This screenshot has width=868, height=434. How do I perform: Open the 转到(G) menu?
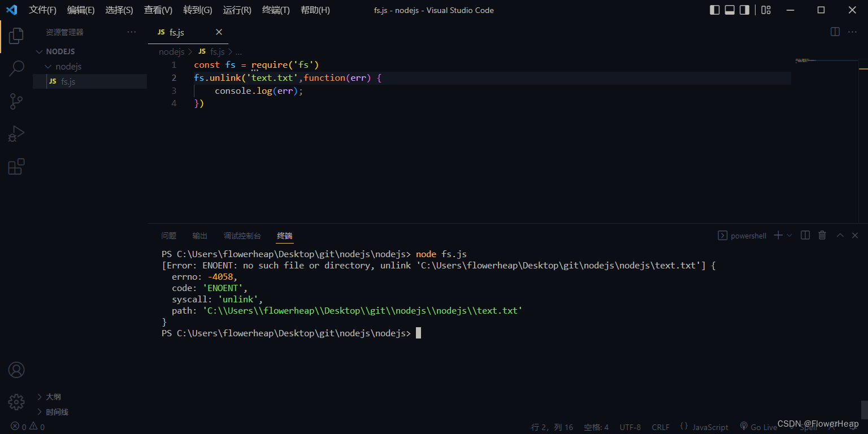pyautogui.click(x=198, y=10)
